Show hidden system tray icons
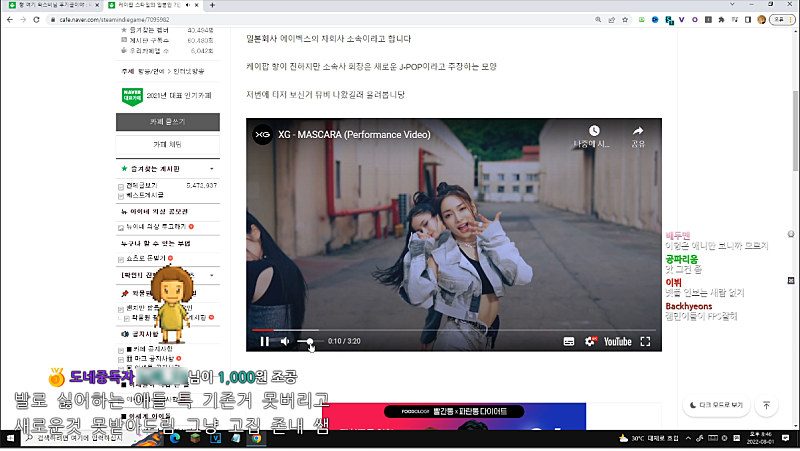The image size is (800, 451). 688,438
